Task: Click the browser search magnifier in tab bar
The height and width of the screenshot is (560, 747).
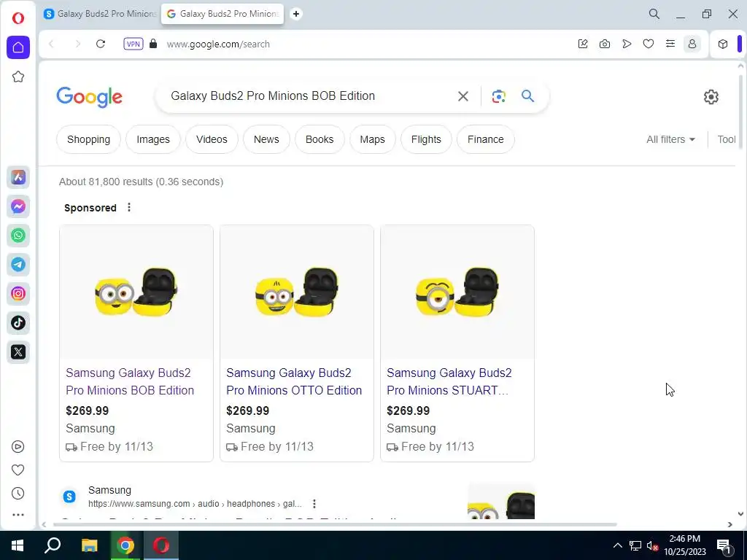Action: pos(654,14)
